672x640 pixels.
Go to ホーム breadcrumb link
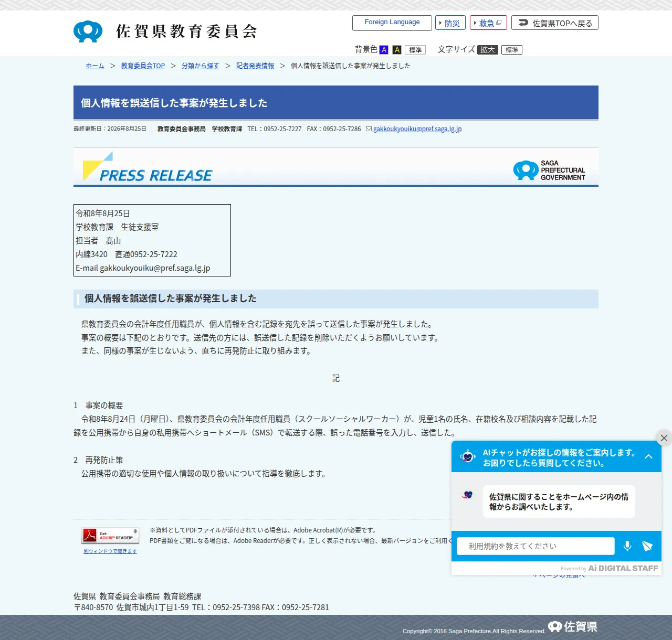point(95,66)
